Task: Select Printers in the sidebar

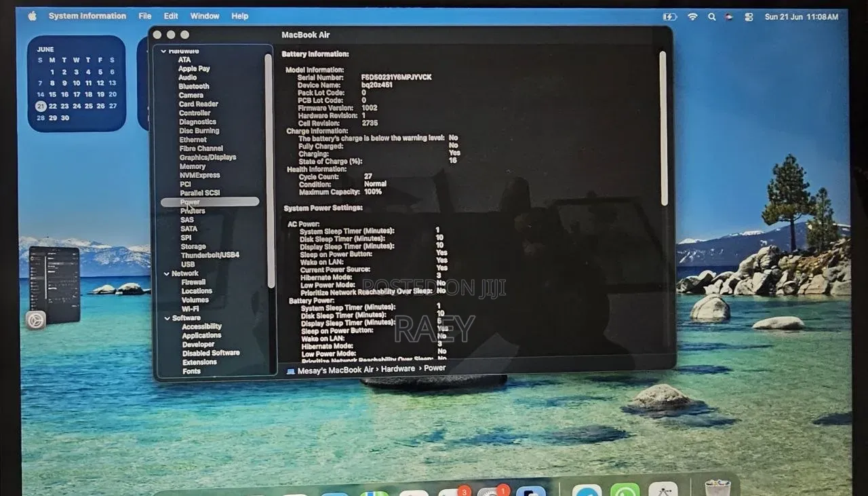Action: [x=193, y=211]
